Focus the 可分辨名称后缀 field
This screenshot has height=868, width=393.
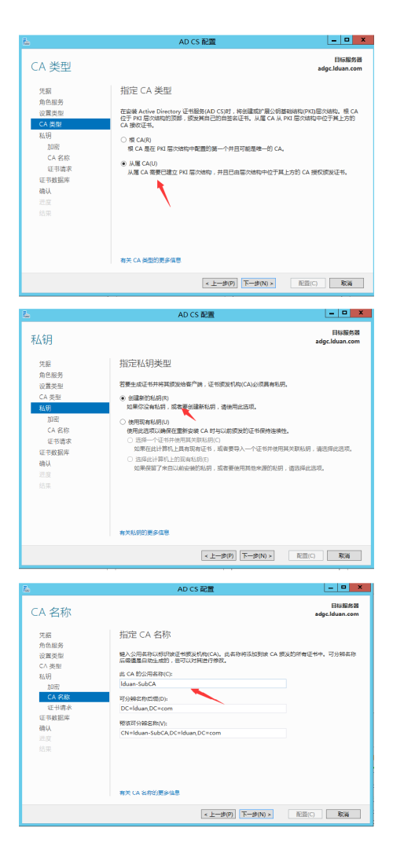pyautogui.click(x=203, y=708)
